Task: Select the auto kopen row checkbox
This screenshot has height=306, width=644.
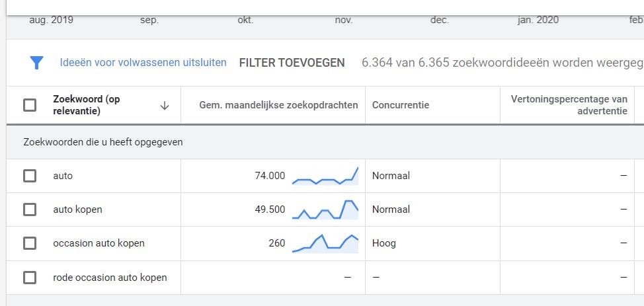Action: click(x=30, y=210)
